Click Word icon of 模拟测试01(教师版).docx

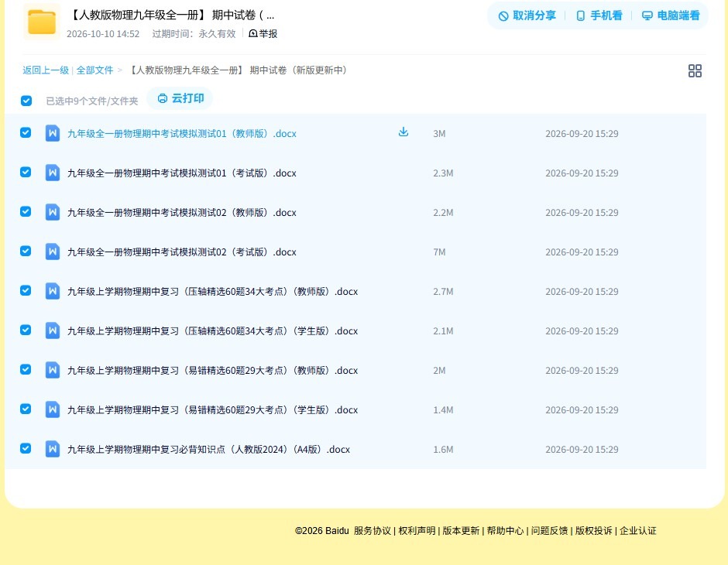[x=53, y=134]
